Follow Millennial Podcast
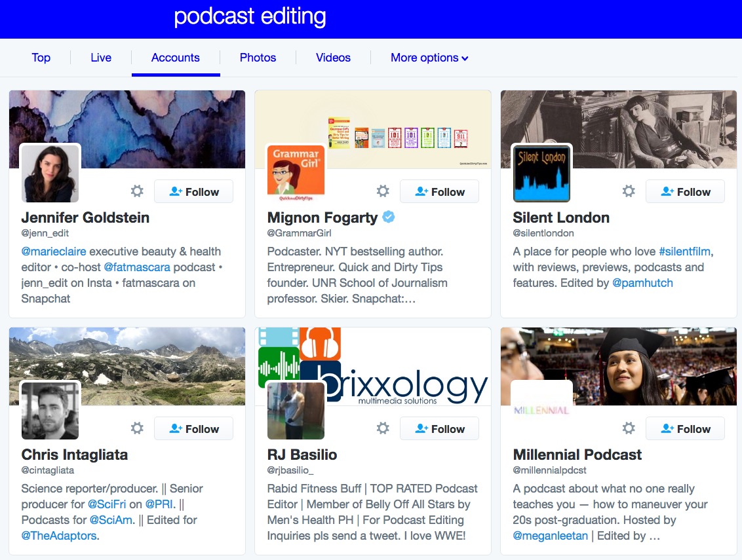The height and width of the screenshot is (560, 742). click(x=685, y=428)
